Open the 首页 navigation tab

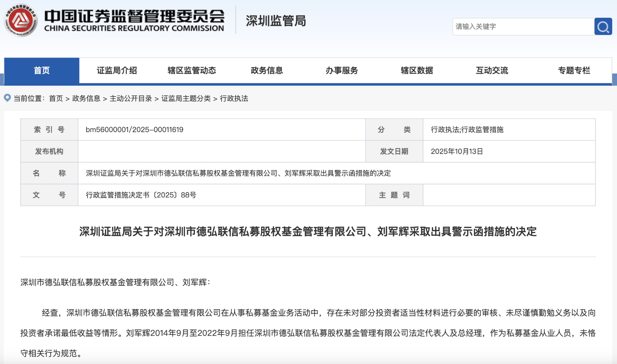tap(42, 70)
